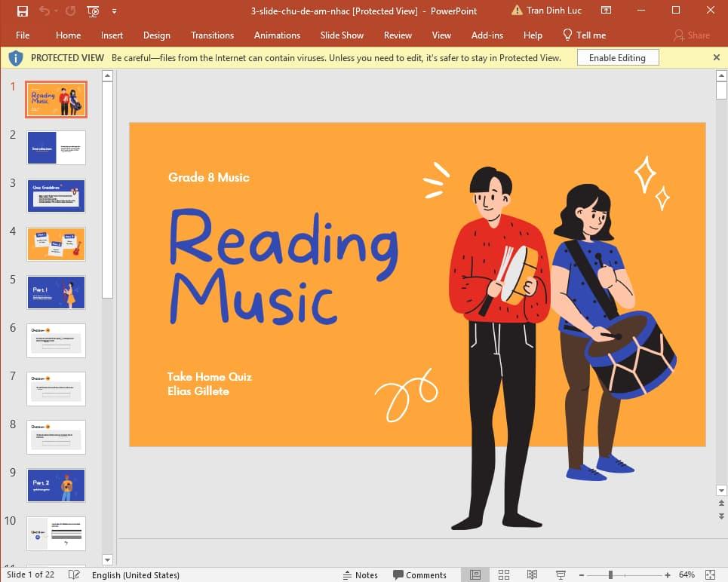Increase zoom using the zoom slider

point(667,574)
